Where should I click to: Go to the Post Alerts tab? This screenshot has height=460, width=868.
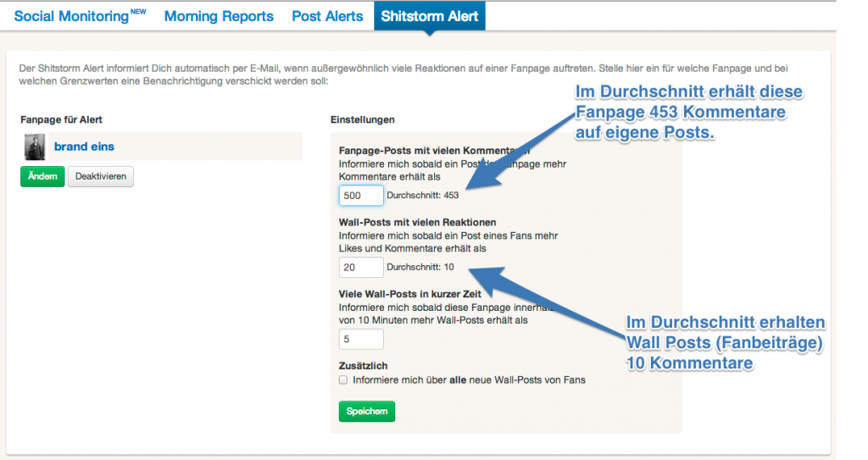(327, 16)
